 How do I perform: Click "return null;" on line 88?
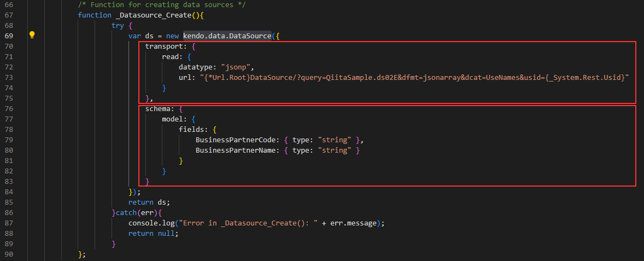(153, 234)
